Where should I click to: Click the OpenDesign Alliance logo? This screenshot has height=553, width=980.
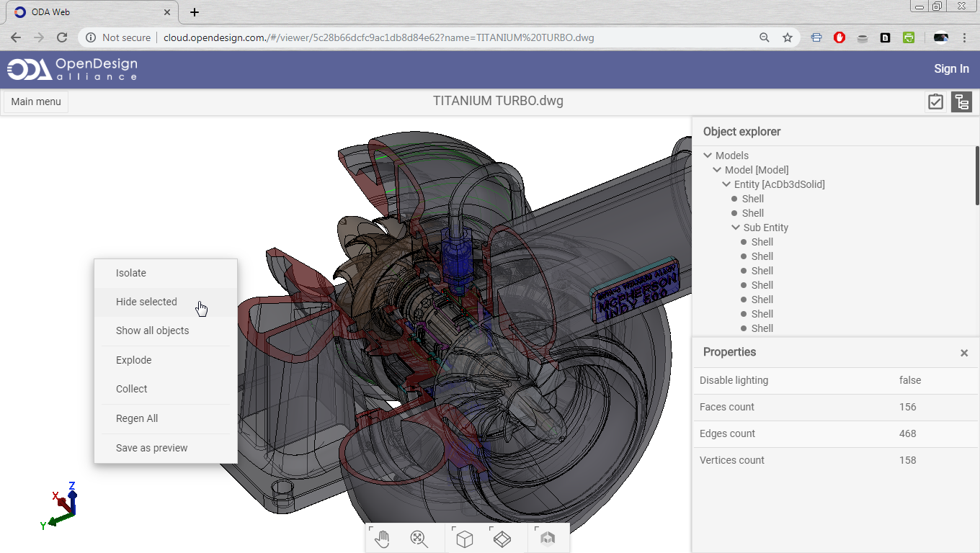[72, 69]
